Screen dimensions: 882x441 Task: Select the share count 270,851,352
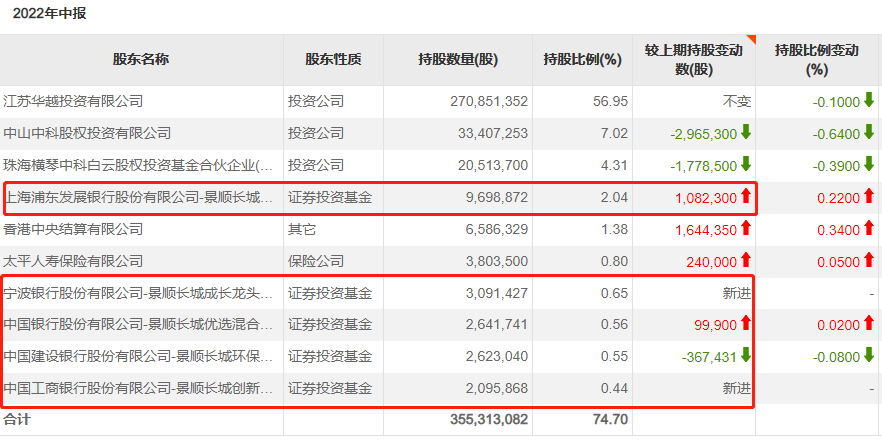(489, 102)
